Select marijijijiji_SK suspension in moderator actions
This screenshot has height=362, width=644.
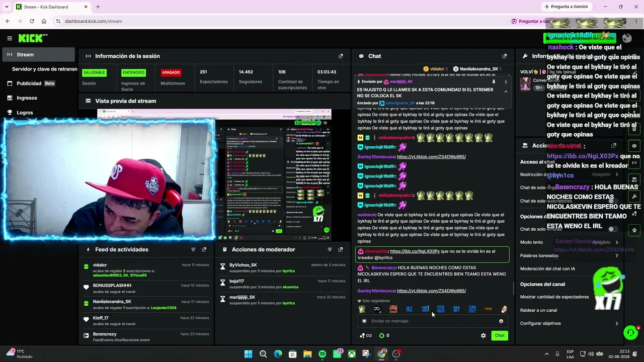pos(282,300)
